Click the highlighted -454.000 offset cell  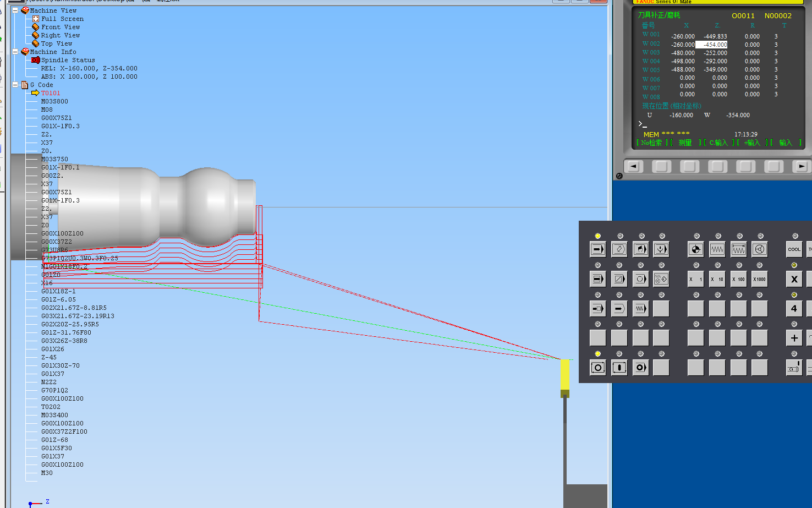711,45
